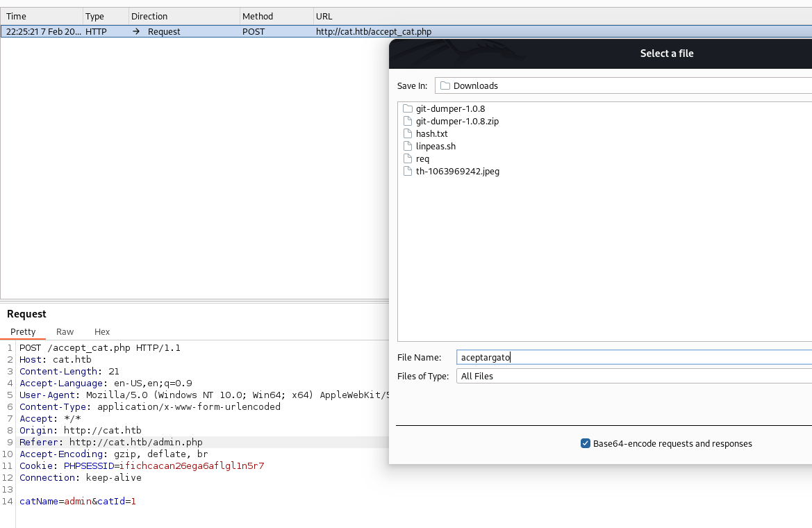This screenshot has width=812, height=528.
Task: Click the Select a file title bar
Action: (601, 53)
